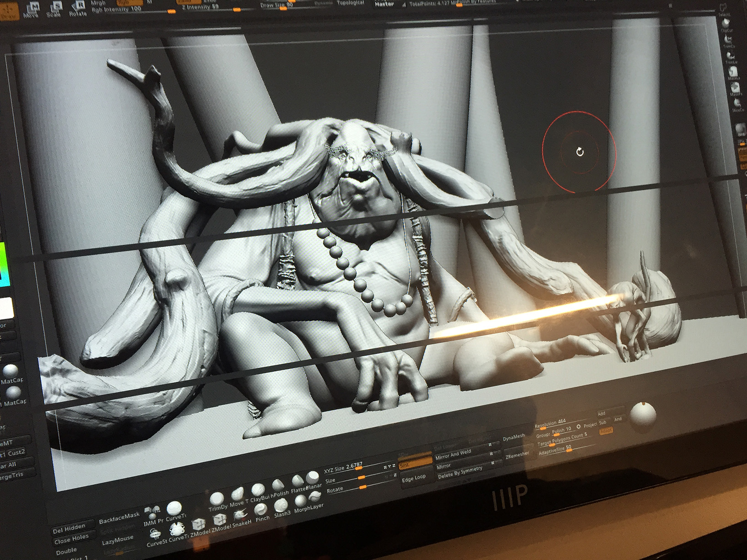Toggle DynaMesh Group option
This screenshot has height=560, width=747.
pyautogui.click(x=543, y=435)
